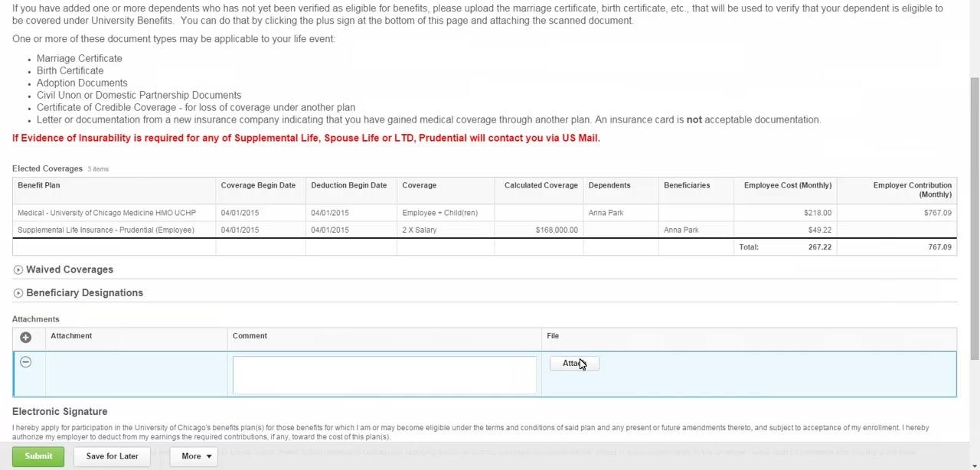980x470 pixels.
Task: Expand the Beneficiary Designations section
Action: click(18, 292)
